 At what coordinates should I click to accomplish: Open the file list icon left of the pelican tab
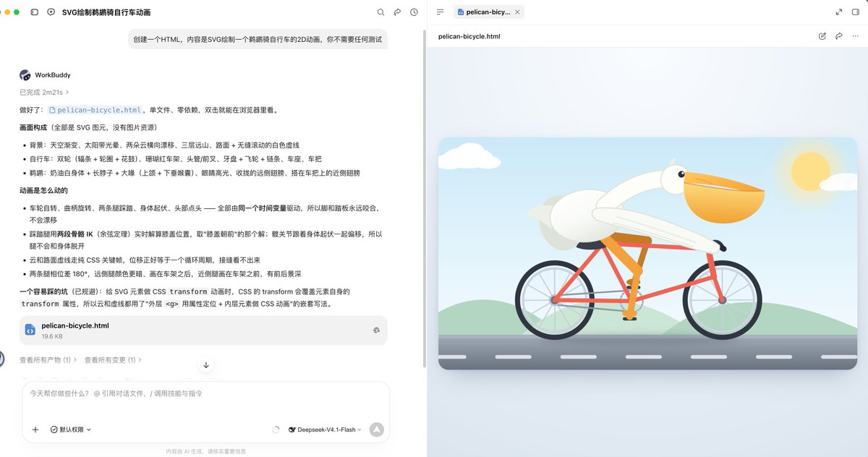coord(440,12)
